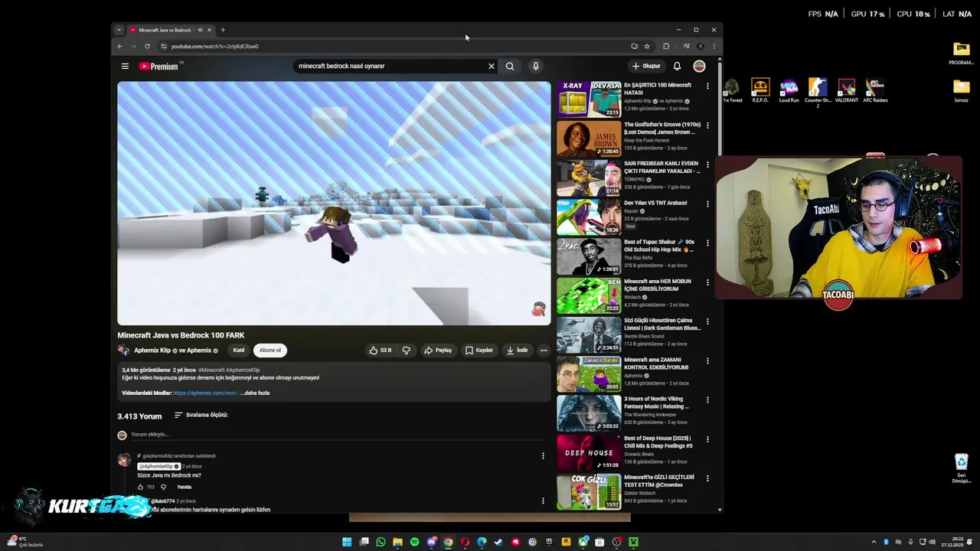Click the channel watermark in player corner

tap(538, 309)
